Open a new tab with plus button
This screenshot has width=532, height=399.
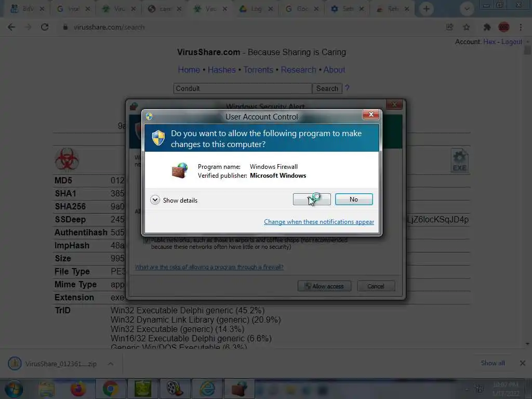click(426, 9)
